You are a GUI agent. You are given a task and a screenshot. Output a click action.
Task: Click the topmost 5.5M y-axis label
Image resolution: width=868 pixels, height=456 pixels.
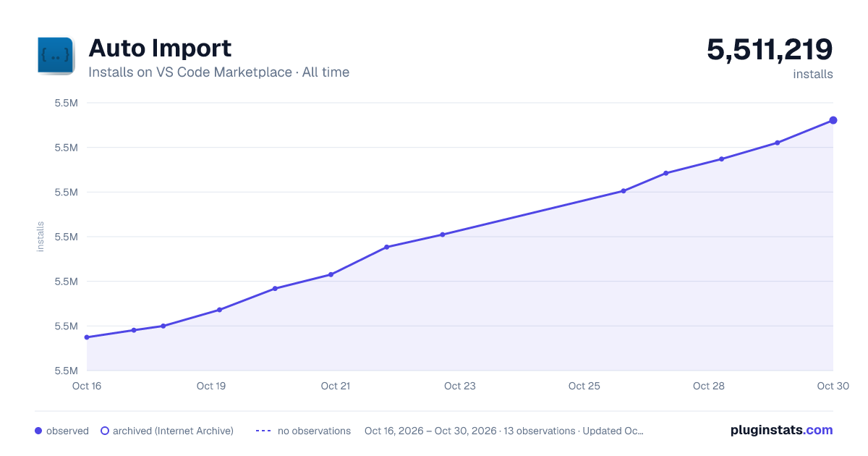coord(67,103)
